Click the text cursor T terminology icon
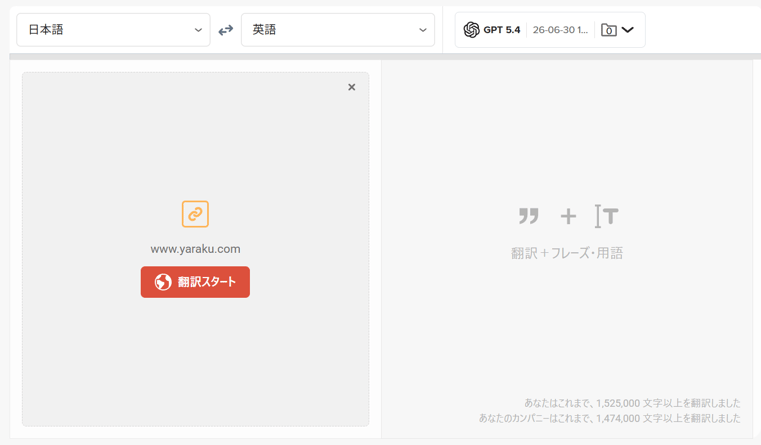761x445 pixels. (x=607, y=216)
